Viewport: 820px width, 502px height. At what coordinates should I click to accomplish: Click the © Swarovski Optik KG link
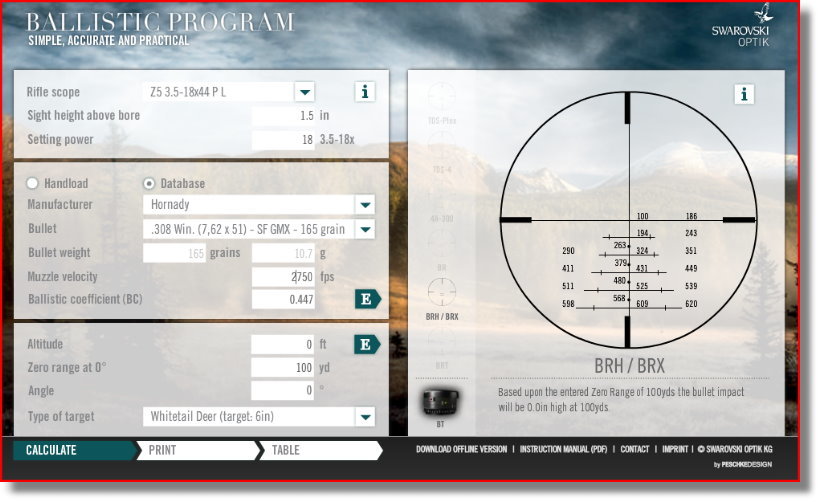pos(735,449)
